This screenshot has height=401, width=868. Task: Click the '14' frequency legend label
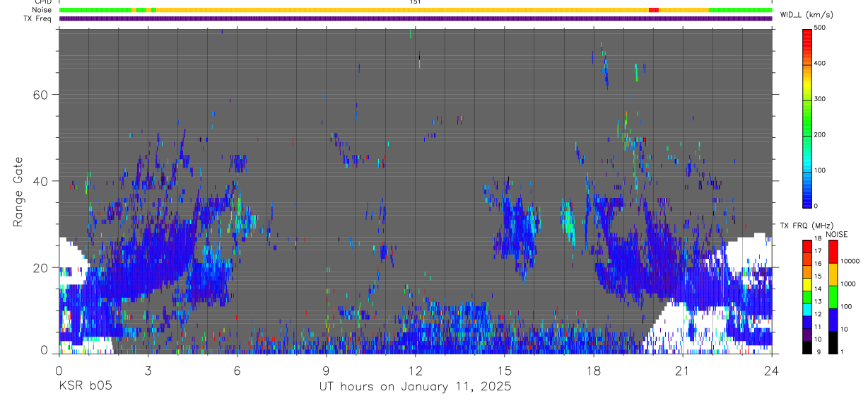tap(818, 289)
